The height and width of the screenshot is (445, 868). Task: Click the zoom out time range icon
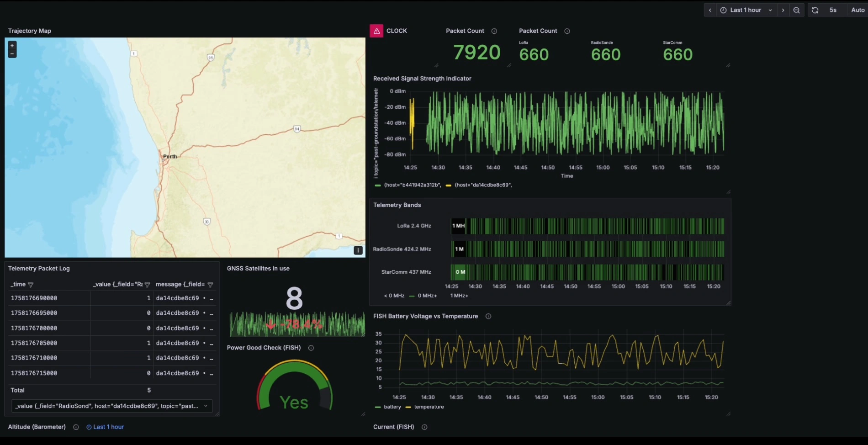pos(796,10)
